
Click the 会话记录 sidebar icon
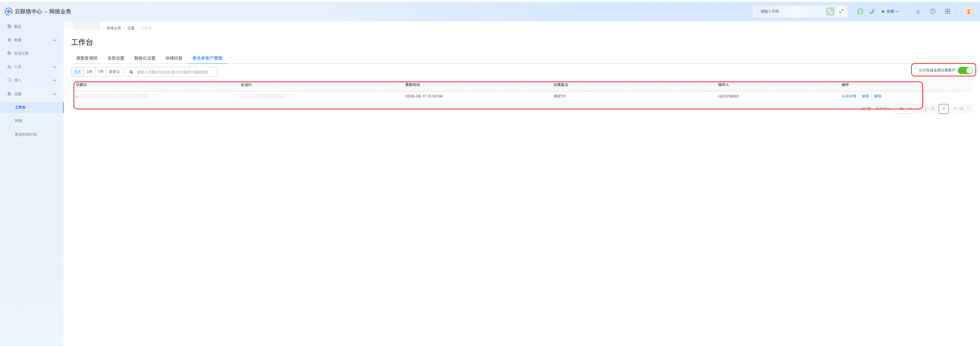(9, 53)
